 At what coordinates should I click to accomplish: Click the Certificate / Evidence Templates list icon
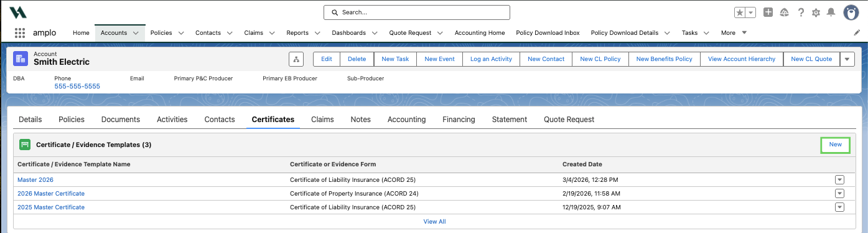[25, 145]
